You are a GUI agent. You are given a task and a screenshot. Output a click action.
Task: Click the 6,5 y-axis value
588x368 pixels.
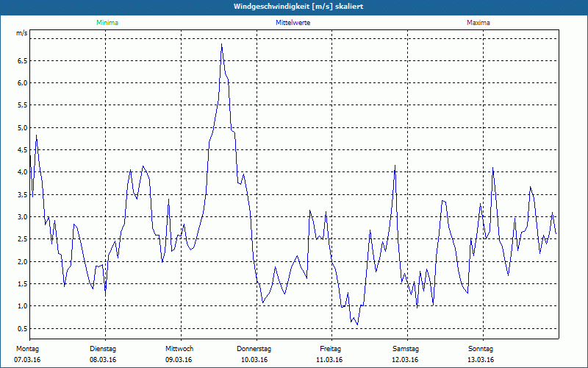click(x=23, y=61)
